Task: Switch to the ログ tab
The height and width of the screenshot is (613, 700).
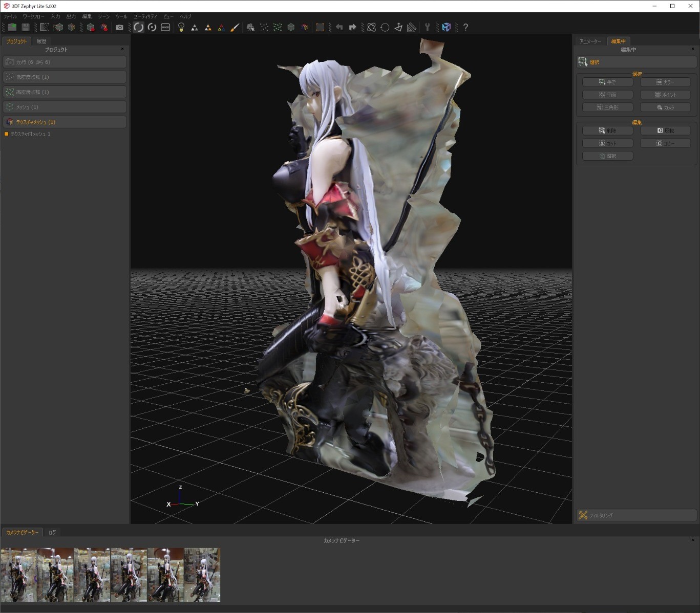Action: [x=52, y=532]
